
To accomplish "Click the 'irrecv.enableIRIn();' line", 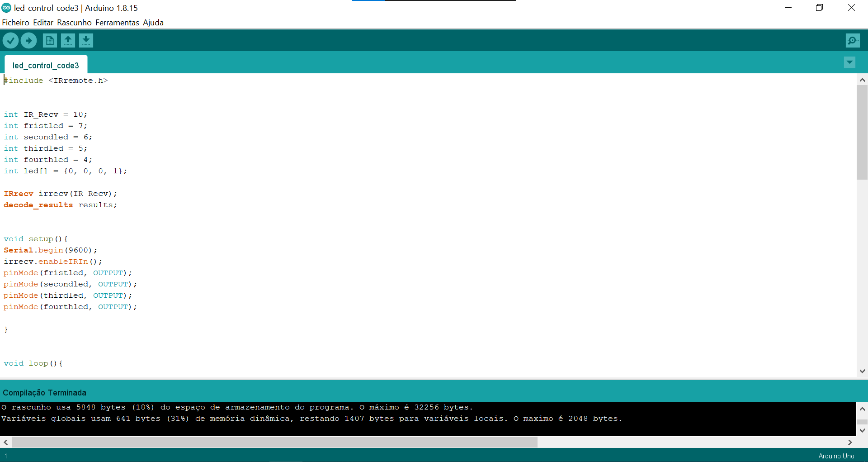I will click(x=53, y=262).
